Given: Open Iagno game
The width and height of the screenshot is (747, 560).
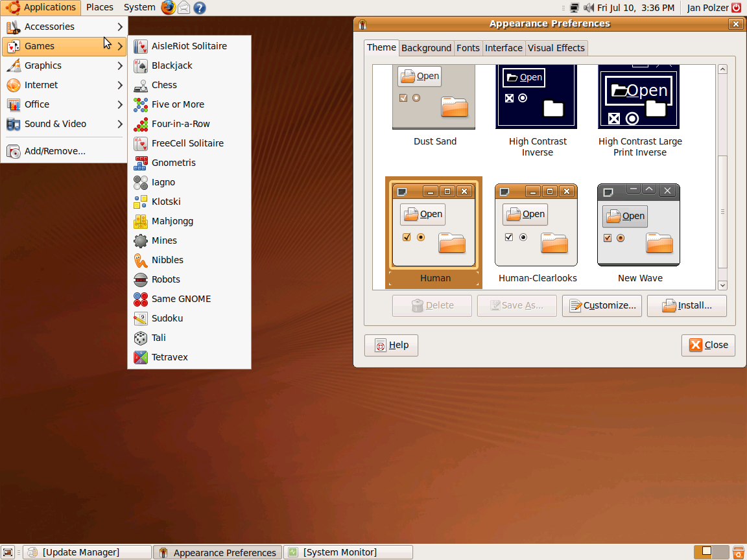Looking at the screenshot, I should pos(189,182).
